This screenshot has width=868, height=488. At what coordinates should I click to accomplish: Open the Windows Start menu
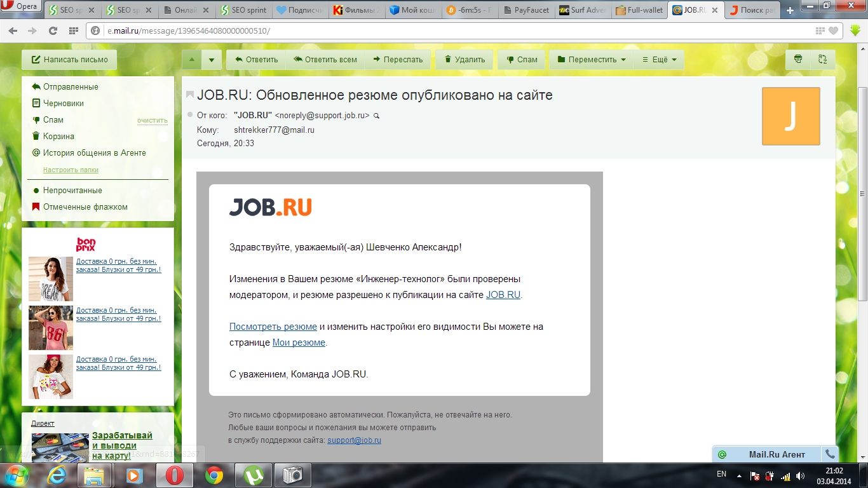[x=17, y=475]
